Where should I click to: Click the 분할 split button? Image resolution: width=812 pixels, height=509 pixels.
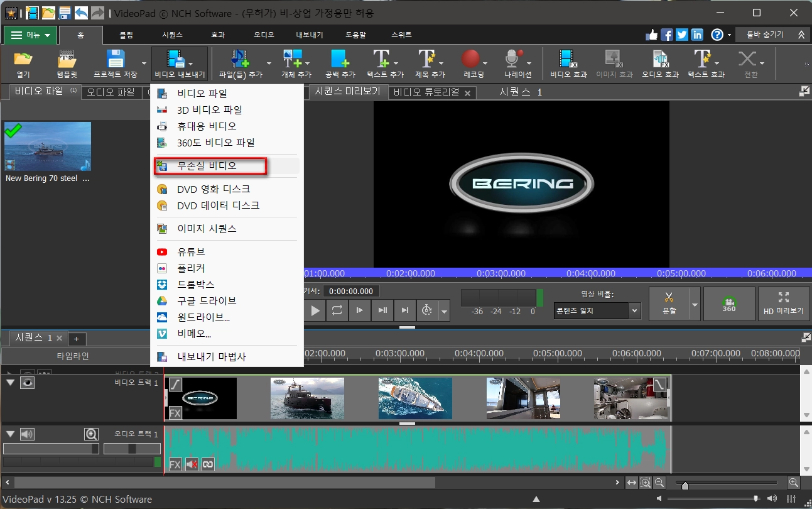tap(669, 304)
